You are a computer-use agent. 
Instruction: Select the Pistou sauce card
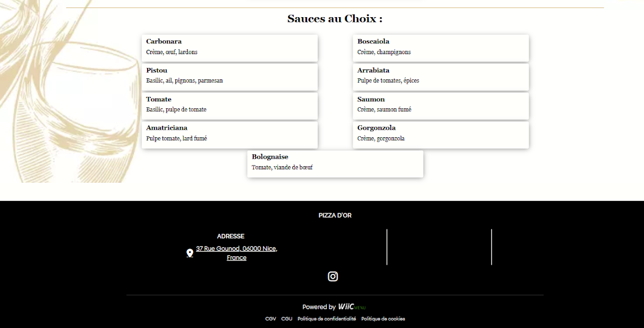tap(230, 77)
